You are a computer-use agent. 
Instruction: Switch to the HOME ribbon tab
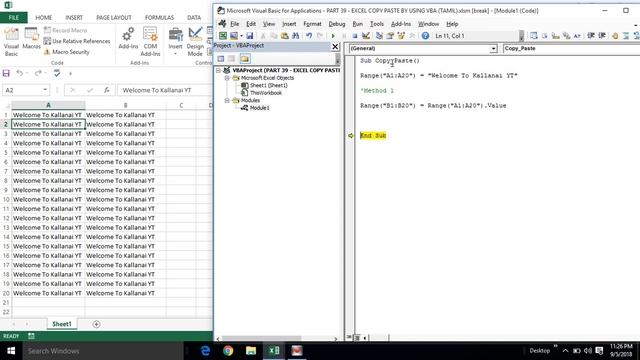(44, 18)
